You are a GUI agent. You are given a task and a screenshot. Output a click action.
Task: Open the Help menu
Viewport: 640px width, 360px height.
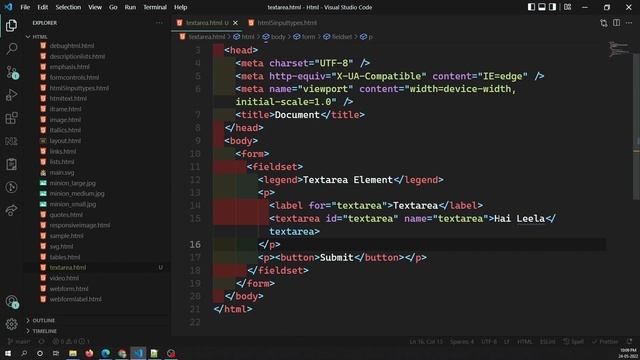tap(180, 7)
